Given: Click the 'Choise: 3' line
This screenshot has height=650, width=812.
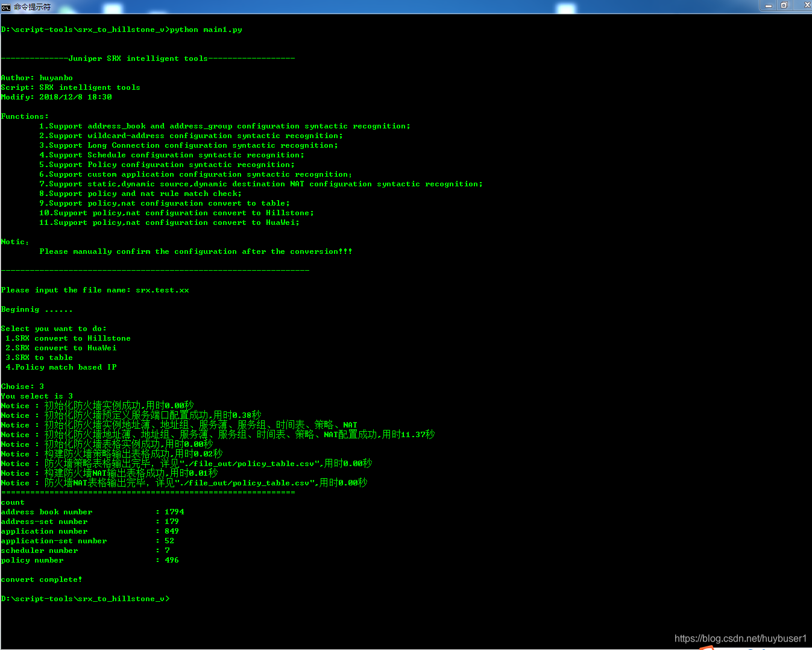Looking at the screenshot, I should point(23,387).
